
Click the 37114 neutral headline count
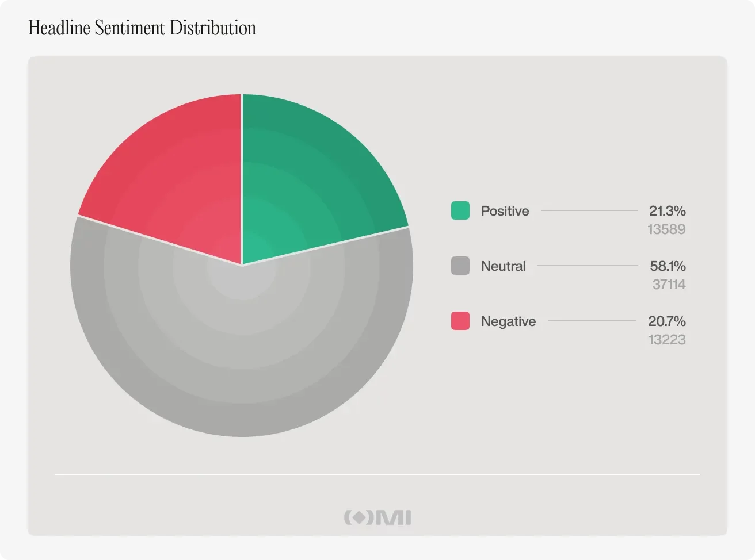pos(669,285)
